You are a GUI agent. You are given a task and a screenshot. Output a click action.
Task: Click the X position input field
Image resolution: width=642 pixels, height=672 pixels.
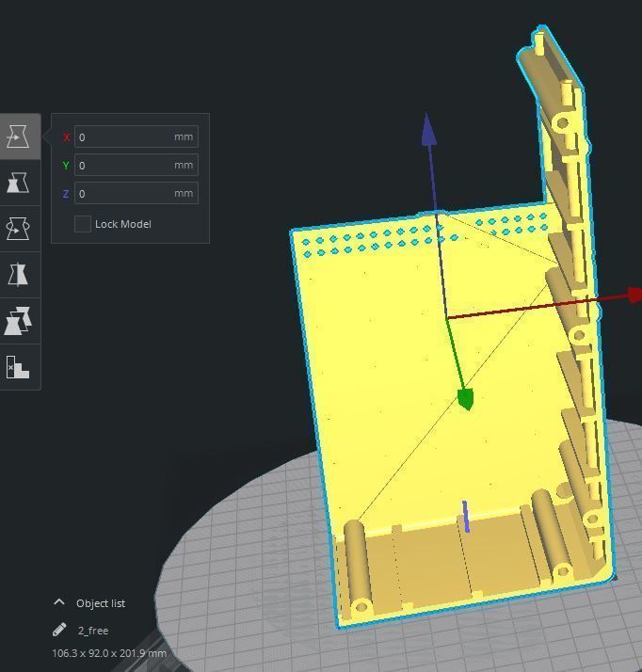pyautogui.click(x=136, y=136)
